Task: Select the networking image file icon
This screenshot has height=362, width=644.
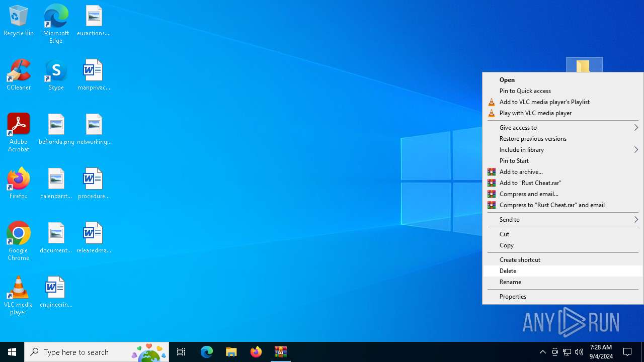Action: (x=94, y=130)
